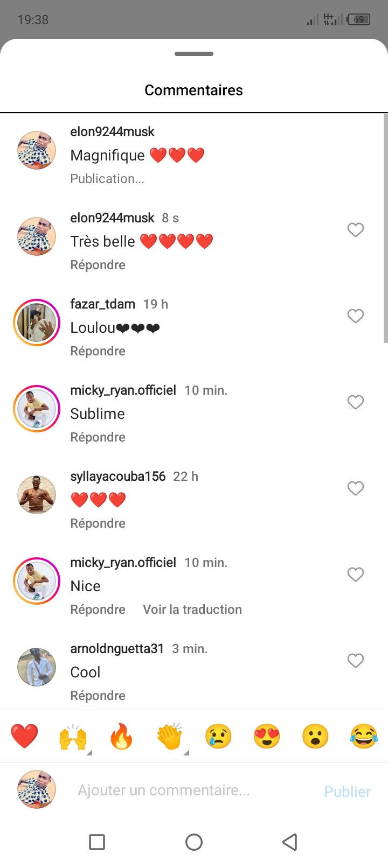
Task: Insert the tears of joy emoji
Action: click(x=364, y=736)
